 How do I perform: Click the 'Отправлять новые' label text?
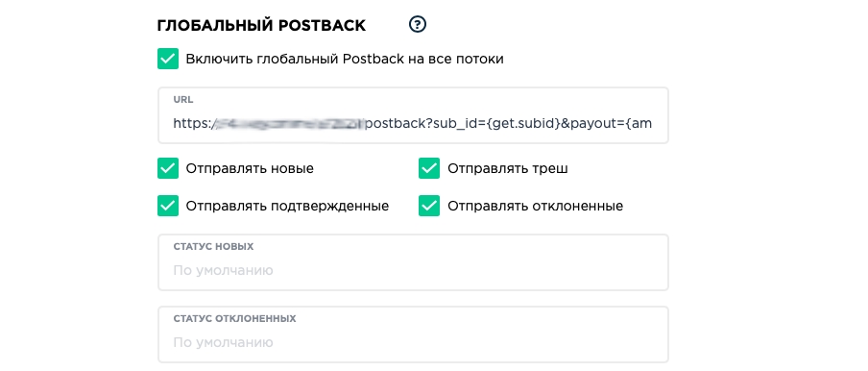coord(250,168)
